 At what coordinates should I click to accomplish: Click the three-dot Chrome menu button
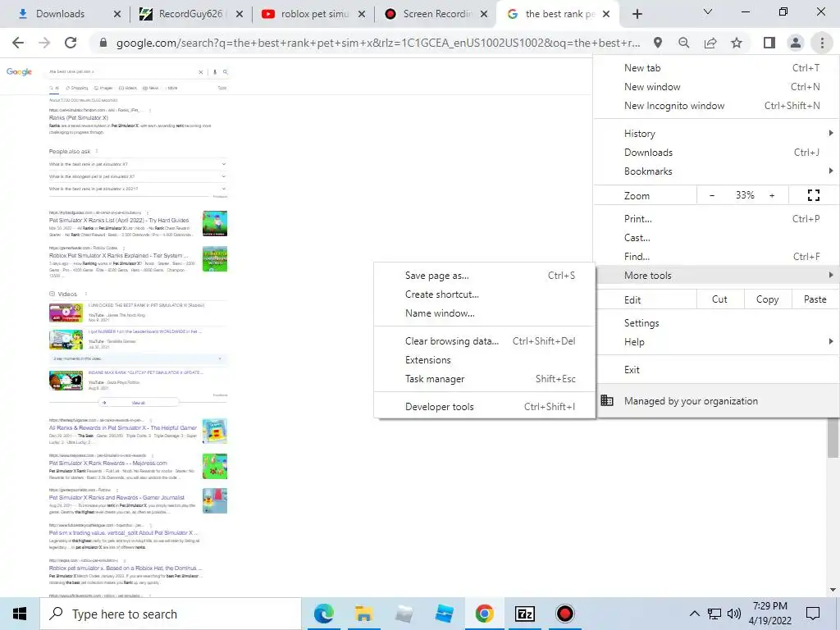(x=822, y=43)
